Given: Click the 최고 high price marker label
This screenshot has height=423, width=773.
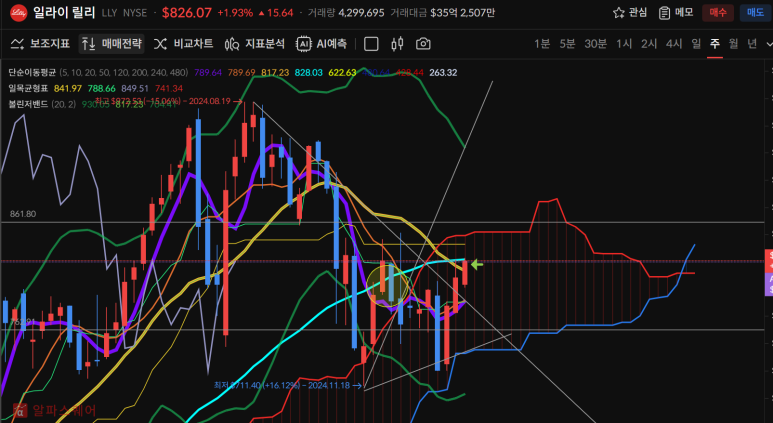Looking at the screenshot, I should tap(168, 101).
